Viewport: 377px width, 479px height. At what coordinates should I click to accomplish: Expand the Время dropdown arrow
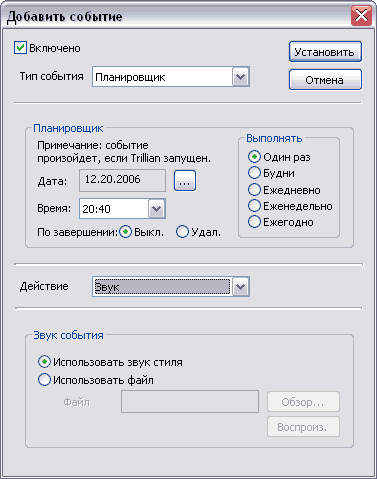156,209
